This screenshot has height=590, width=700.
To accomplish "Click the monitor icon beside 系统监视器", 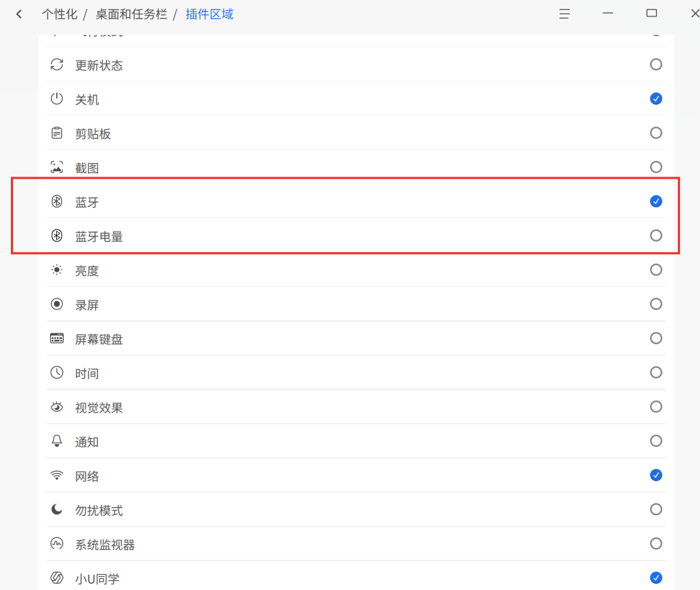I will click(57, 543).
